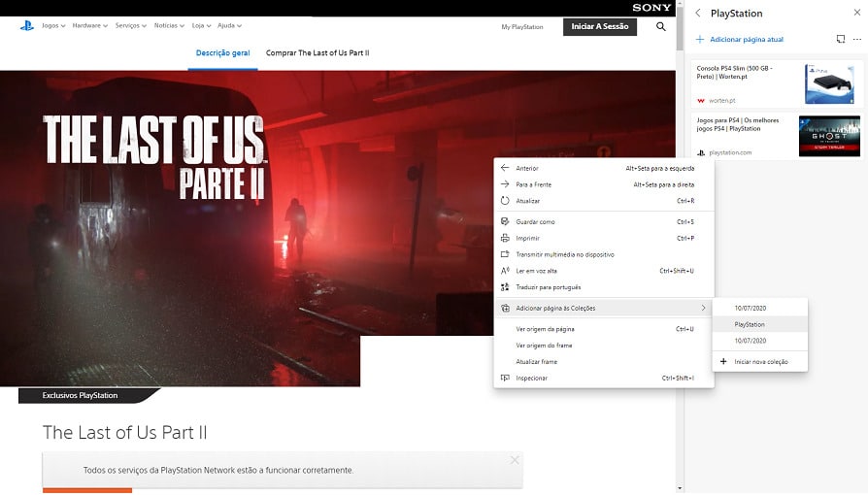Click the PS4 console thumbnail image
Screen dimensions: 868x495
point(829,83)
